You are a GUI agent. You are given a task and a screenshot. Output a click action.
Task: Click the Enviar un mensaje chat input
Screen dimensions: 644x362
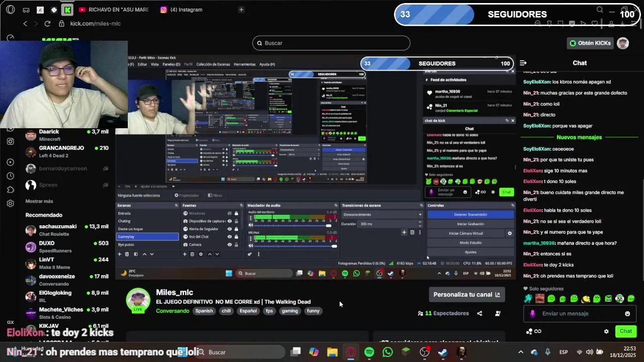[579, 314]
